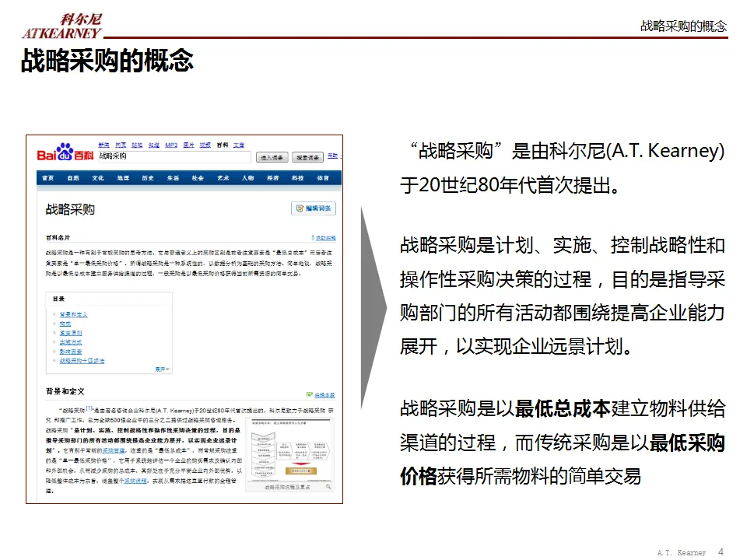Open the MP3 link above the search box
Viewport: 747px width, 560px height.
[x=171, y=145]
